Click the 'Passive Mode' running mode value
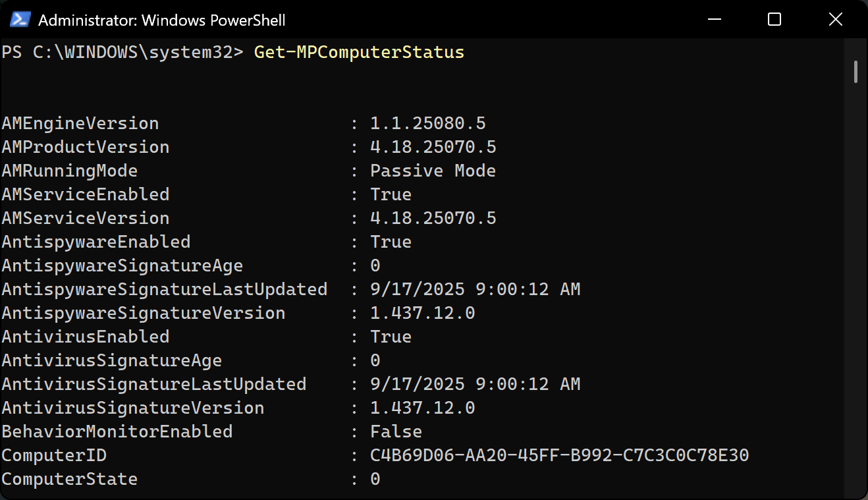This screenshot has width=868, height=500. tap(433, 171)
